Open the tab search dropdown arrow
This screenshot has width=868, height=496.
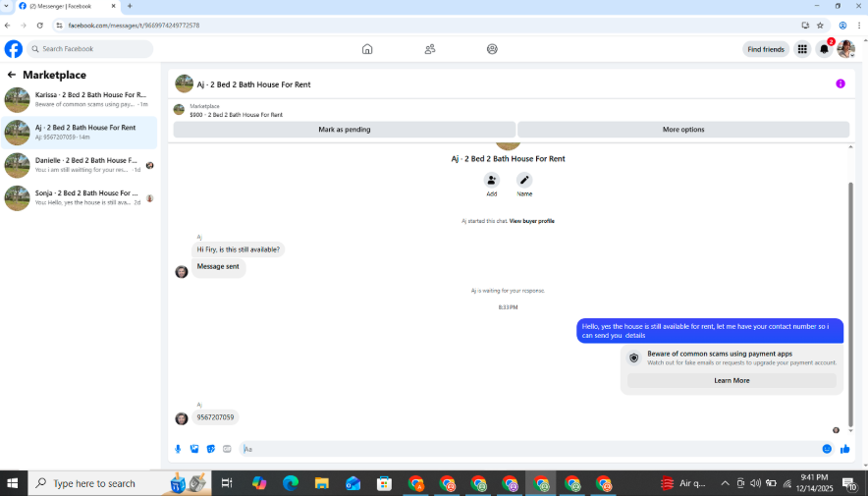click(x=6, y=6)
